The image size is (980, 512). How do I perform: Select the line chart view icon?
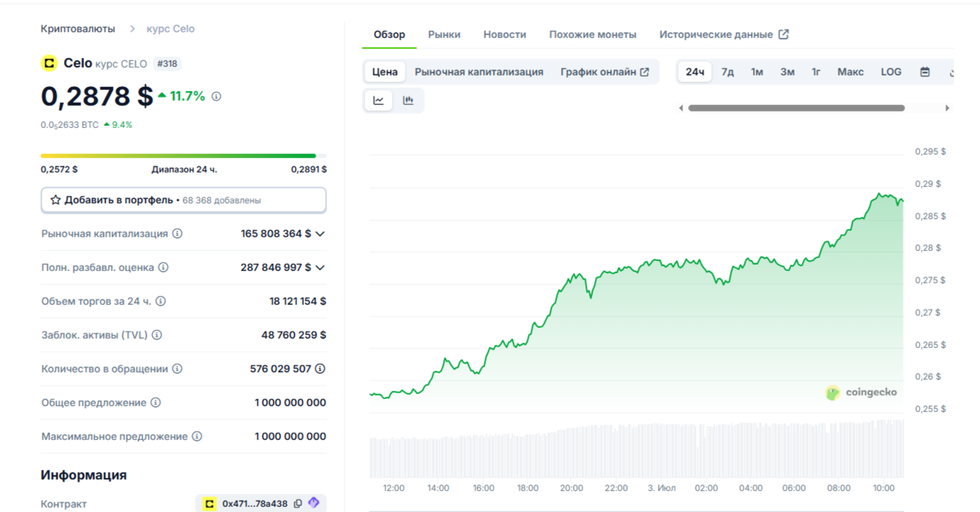379,101
